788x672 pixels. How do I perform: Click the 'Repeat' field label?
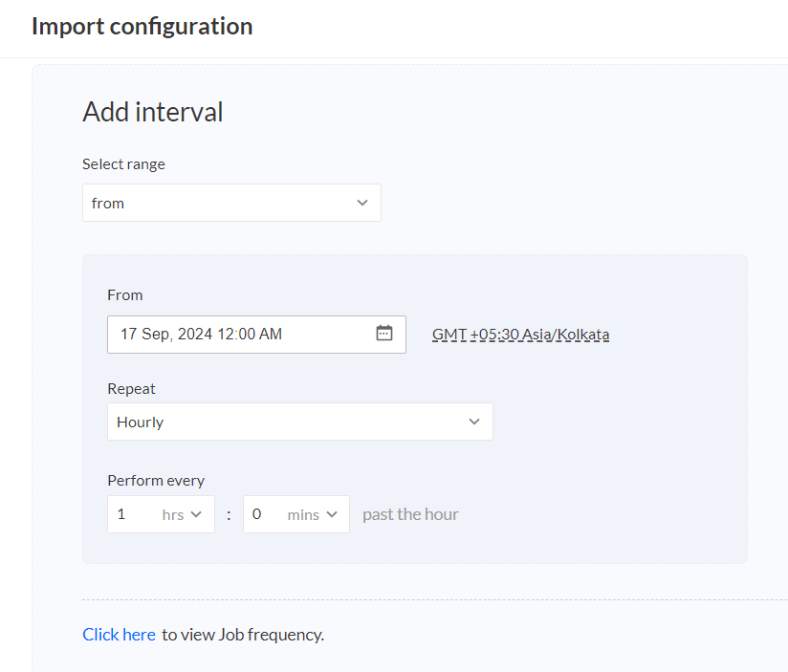click(132, 389)
